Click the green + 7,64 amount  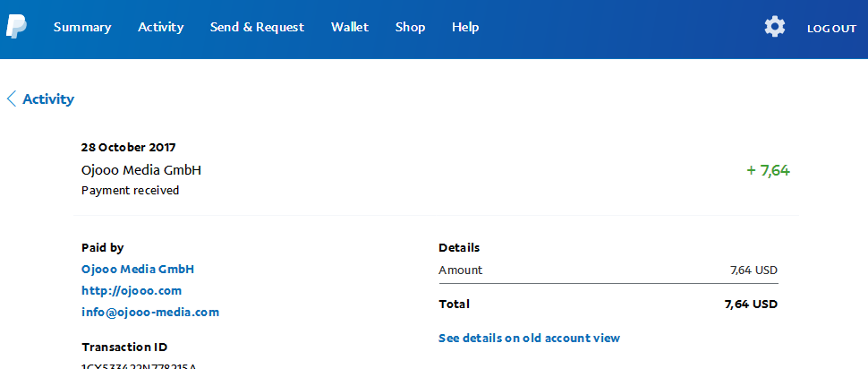coord(769,171)
